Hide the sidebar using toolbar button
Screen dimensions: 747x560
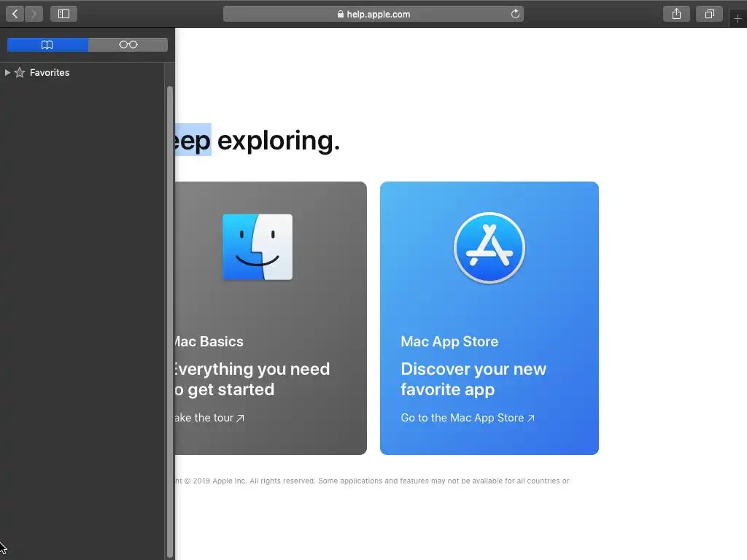pos(63,15)
